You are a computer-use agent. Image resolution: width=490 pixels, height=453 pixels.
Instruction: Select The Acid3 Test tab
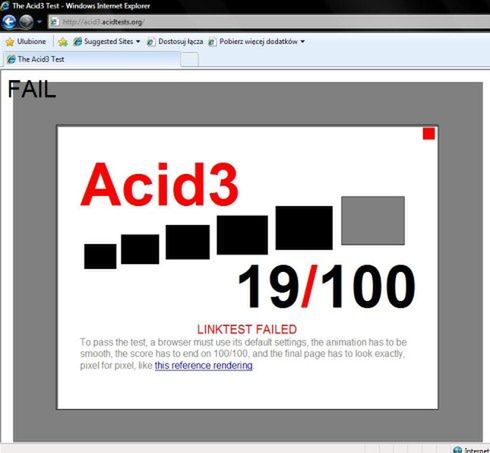(91, 59)
